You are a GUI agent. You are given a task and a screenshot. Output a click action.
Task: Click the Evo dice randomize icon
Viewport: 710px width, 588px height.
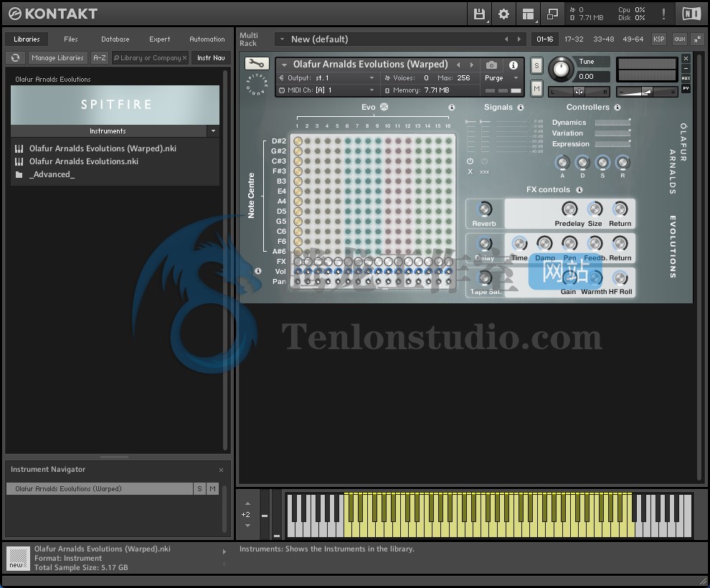tap(384, 107)
